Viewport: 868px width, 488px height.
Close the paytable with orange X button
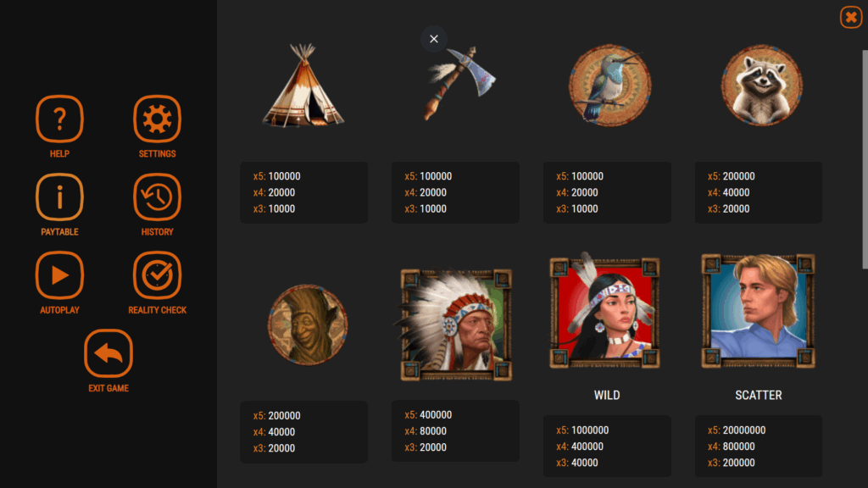click(x=851, y=17)
